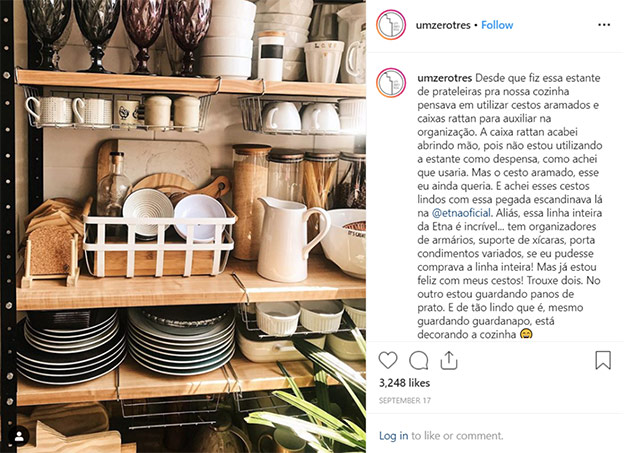Open the @etnaoficial mention link
Screen dimensions: 625x453
pyautogui.click(x=461, y=213)
